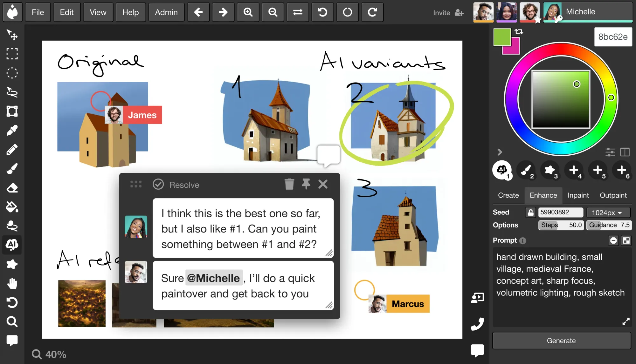Switch to the Inpaint tab
The width and height of the screenshot is (636, 364).
tap(578, 195)
